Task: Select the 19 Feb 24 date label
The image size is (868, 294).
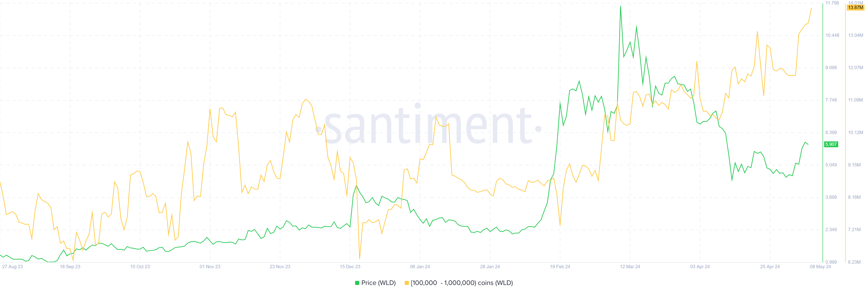Action: coord(560,267)
